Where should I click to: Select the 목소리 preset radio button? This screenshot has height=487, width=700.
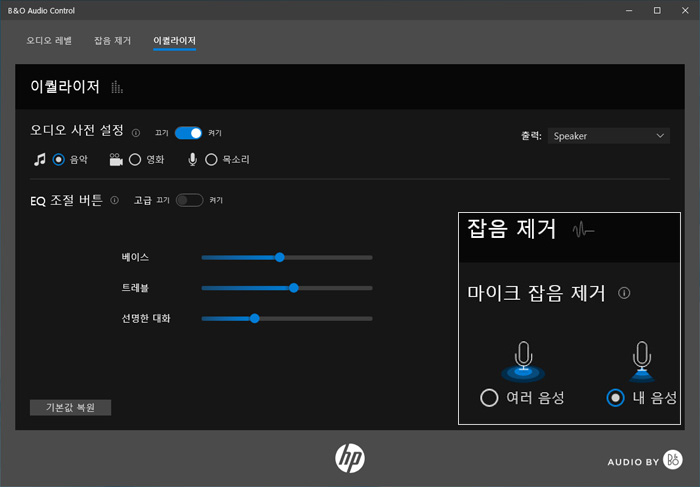(x=211, y=159)
